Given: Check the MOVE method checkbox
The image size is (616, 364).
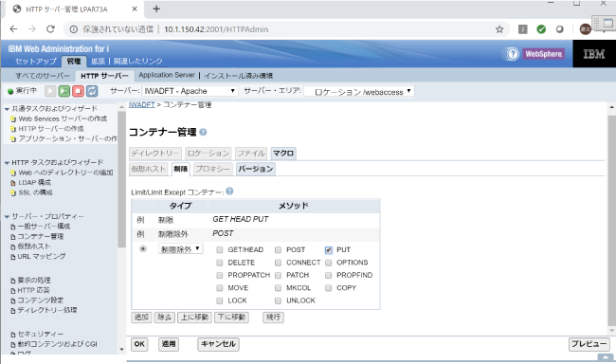Looking at the screenshot, I should pyautogui.click(x=220, y=288).
